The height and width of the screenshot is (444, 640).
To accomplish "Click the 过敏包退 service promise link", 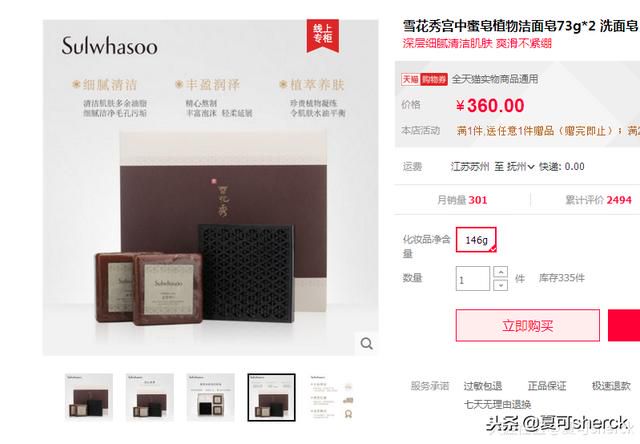I will point(482,386).
